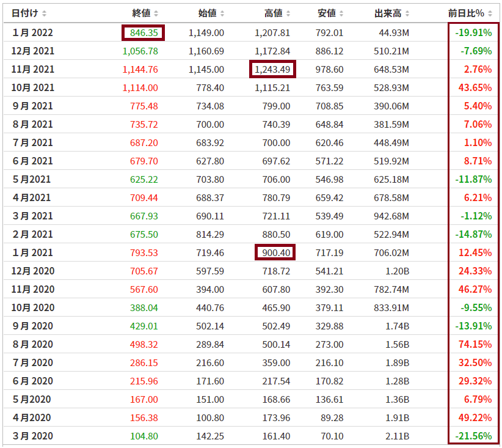This screenshot has height=448, width=502.
Task: Click opening value 1,160.69
Action: 206,51
